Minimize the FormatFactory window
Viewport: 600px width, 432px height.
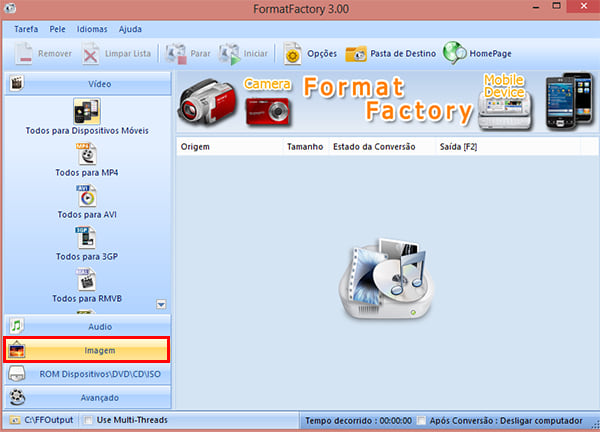536,7
